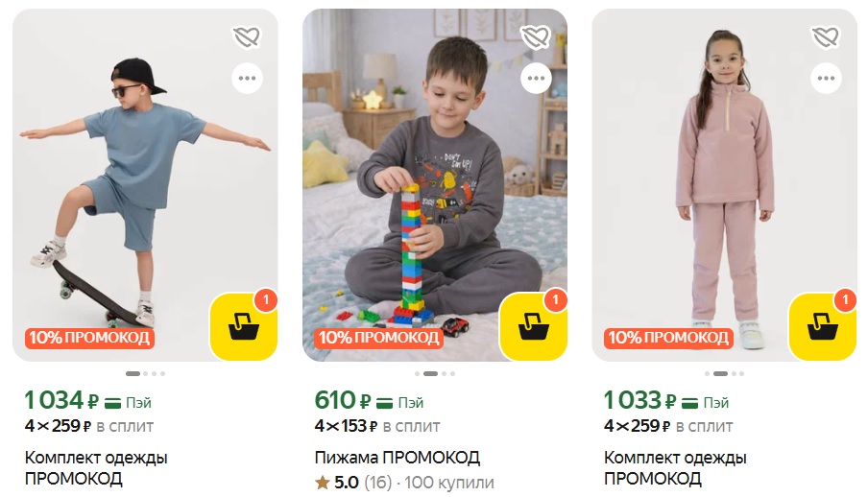This screenshot has width=868, height=497.
Task: Select carousel dots under pajama image
Action: [435, 373]
